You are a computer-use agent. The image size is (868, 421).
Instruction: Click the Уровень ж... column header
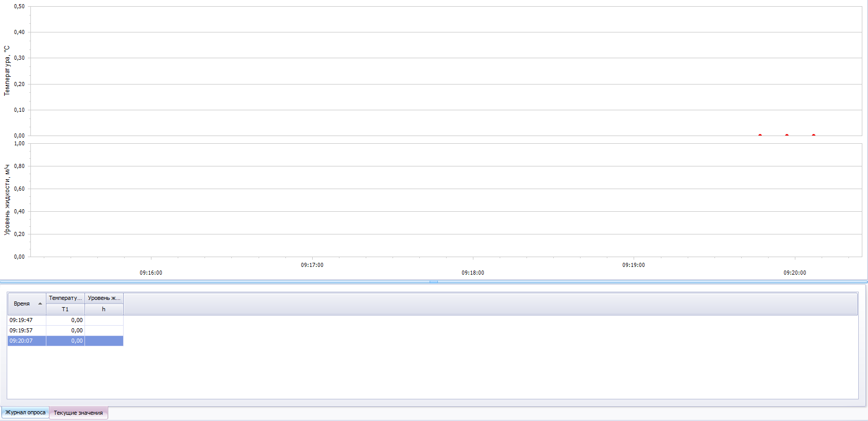tap(104, 298)
